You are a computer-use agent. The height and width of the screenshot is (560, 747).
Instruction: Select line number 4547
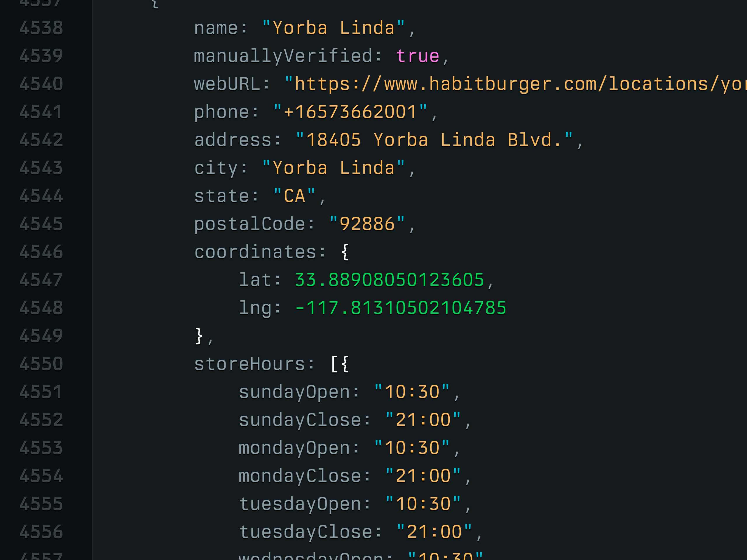coord(41,280)
